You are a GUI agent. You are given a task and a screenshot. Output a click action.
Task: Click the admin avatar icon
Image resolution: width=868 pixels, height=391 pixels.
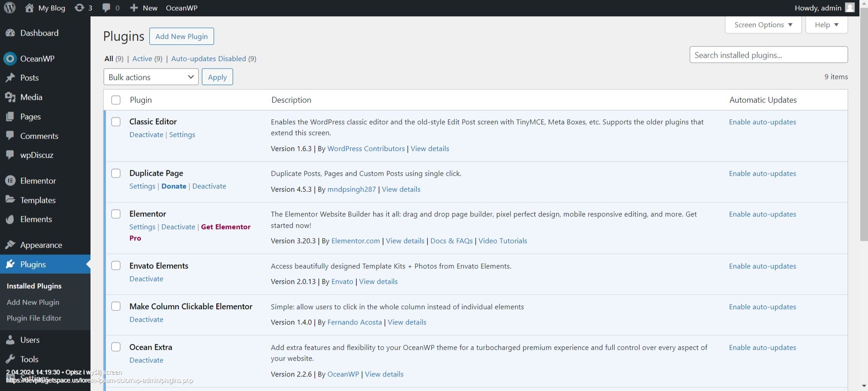click(x=850, y=8)
